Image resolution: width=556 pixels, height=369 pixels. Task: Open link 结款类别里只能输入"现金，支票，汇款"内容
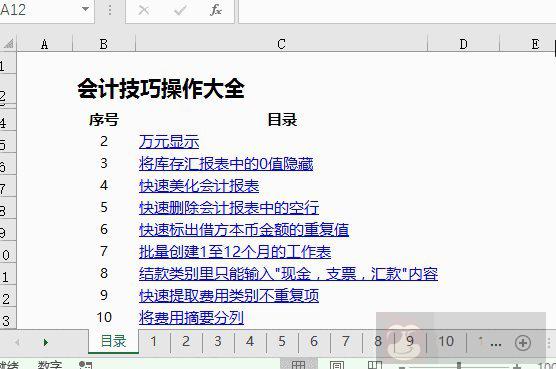tap(289, 274)
